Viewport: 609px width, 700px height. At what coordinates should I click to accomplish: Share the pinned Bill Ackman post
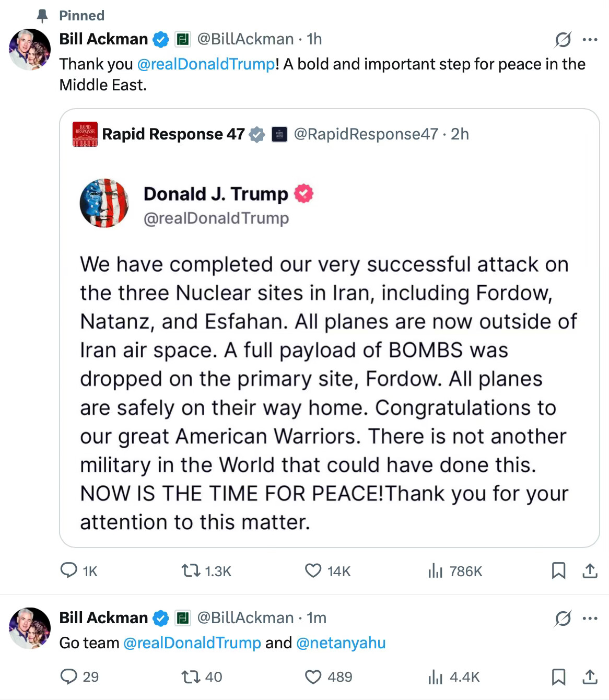click(590, 570)
